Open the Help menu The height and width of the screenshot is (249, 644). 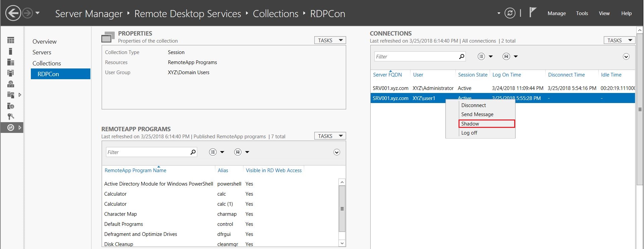626,13
